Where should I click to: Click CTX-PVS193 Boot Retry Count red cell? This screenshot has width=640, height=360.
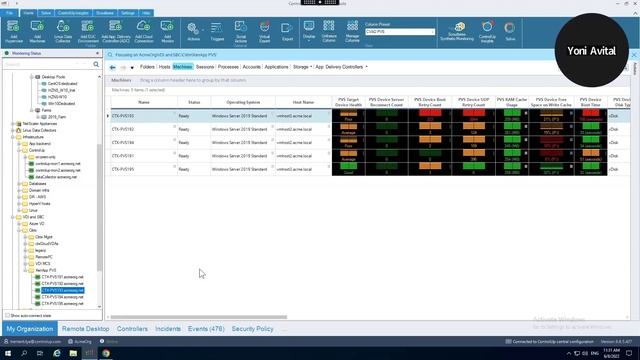tap(430, 116)
